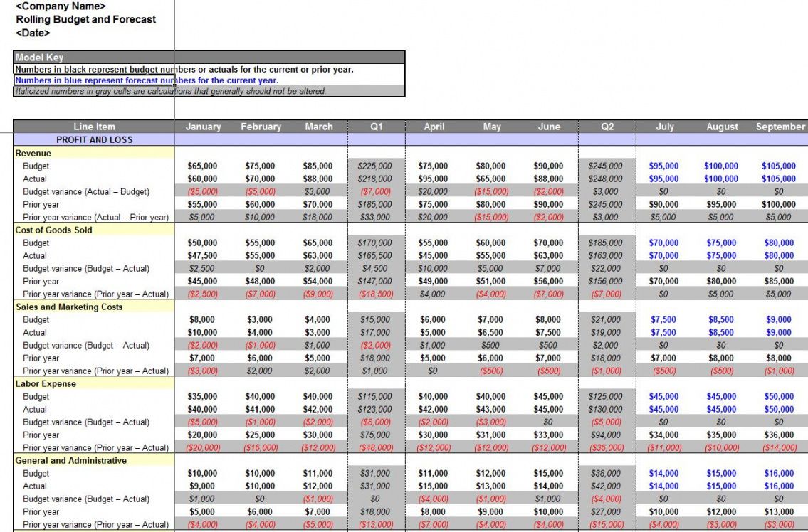Select the Q1 column header
The height and width of the screenshot is (532, 808).
377,127
